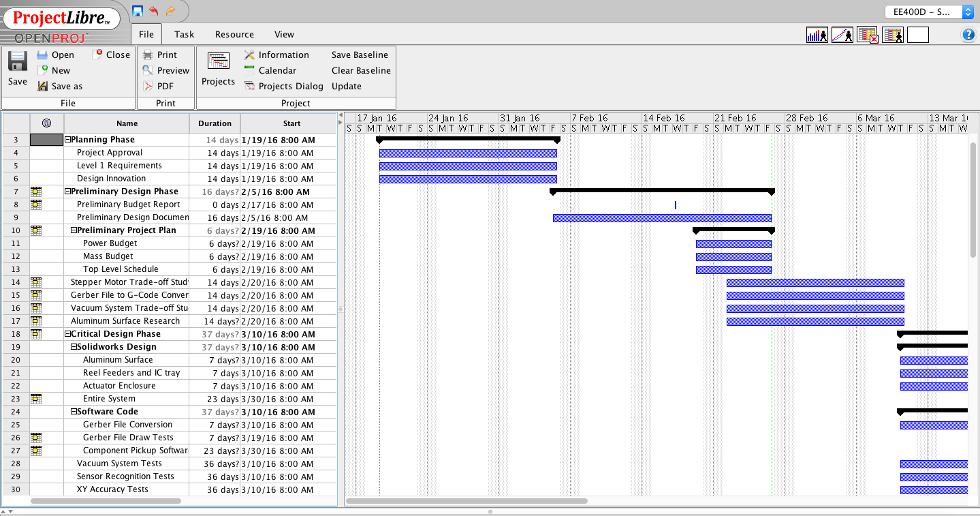Click the Gantt vertical scrollbar thumb

(x=973, y=200)
